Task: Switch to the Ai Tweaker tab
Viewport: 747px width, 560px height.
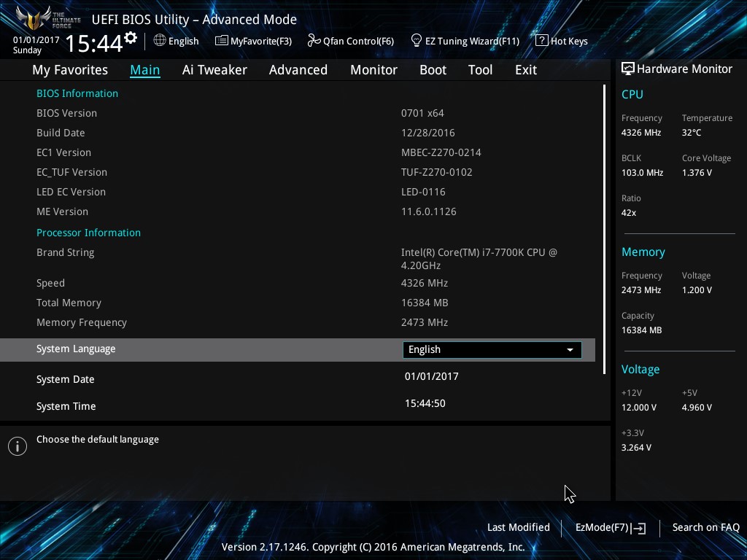Action: pos(214,69)
